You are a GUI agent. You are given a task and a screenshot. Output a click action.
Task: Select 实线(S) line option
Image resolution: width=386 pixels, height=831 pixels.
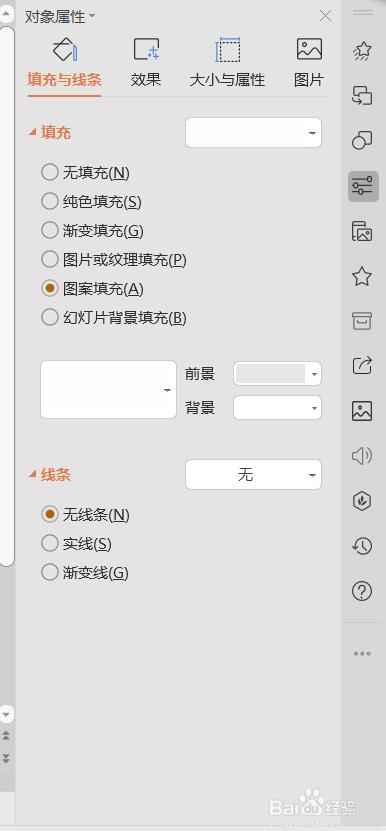point(76,544)
